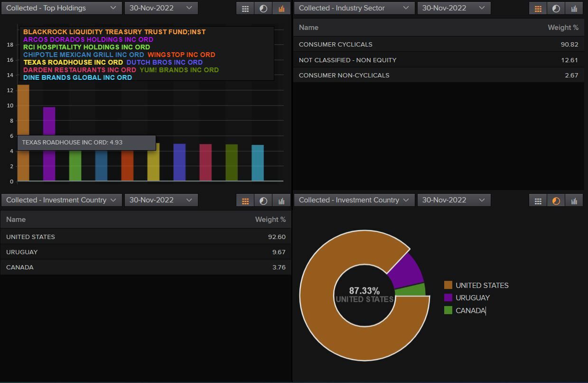Open the Collected - Top Holdings dropdown
The height and width of the screenshot is (383, 588).
61,8
